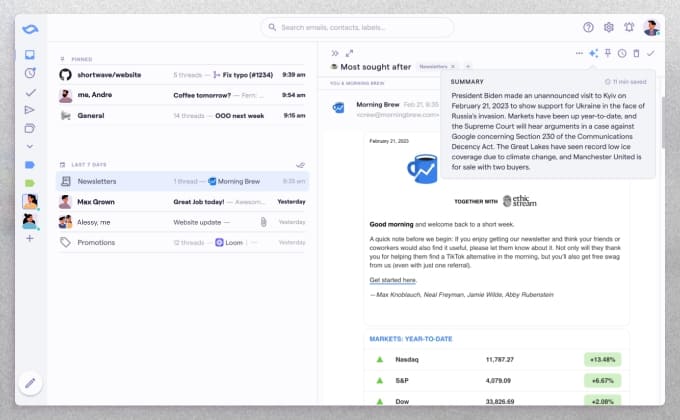Click the S&P +6.67% badge

pyautogui.click(x=602, y=381)
